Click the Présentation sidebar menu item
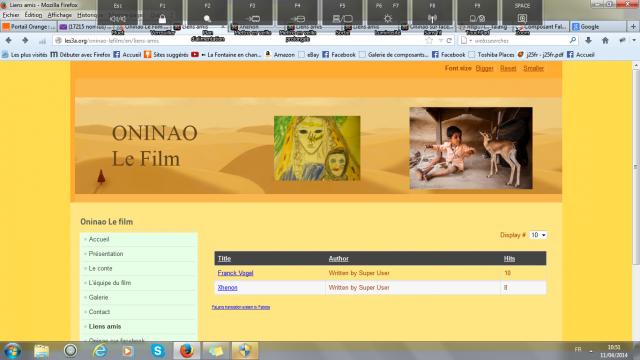640x360 pixels. (106, 254)
